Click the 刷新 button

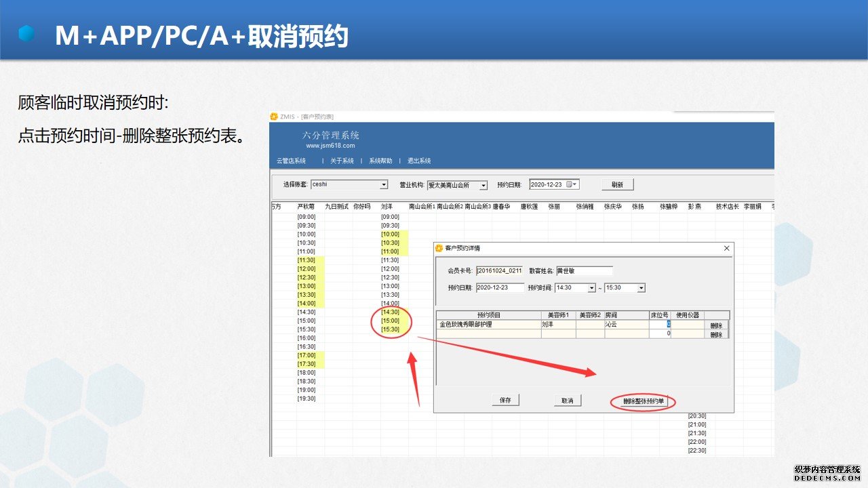pos(617,184)
